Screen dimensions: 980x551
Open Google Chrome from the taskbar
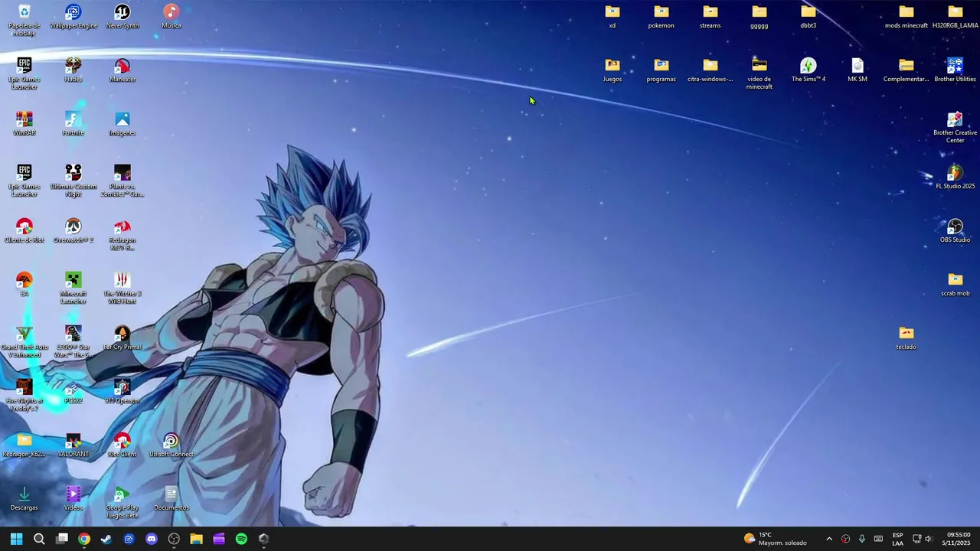click(x=84, y=539)
